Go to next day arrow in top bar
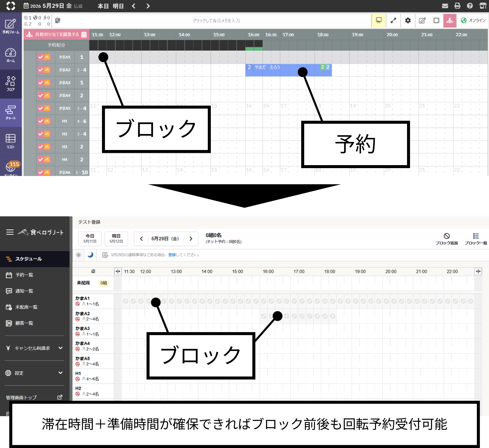This screenshot has height=448, width=489. point(148,6)
